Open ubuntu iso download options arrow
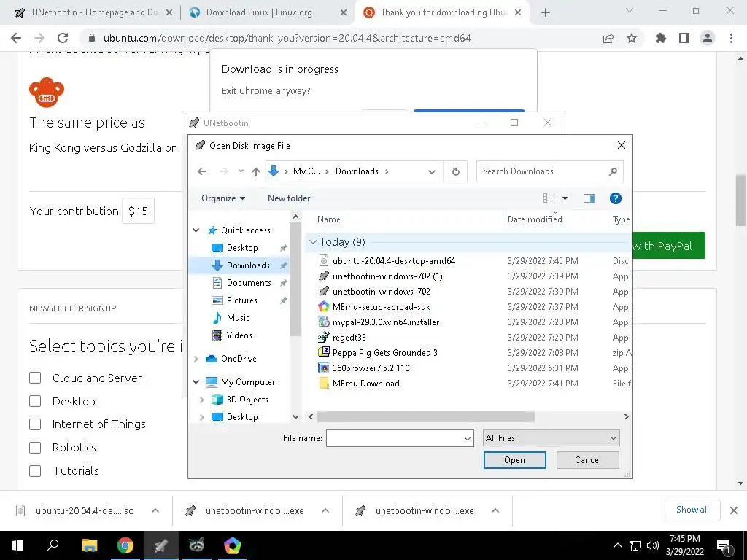Image resolution: width=747 pixels, height=560 pixels. tap(155, 510)
